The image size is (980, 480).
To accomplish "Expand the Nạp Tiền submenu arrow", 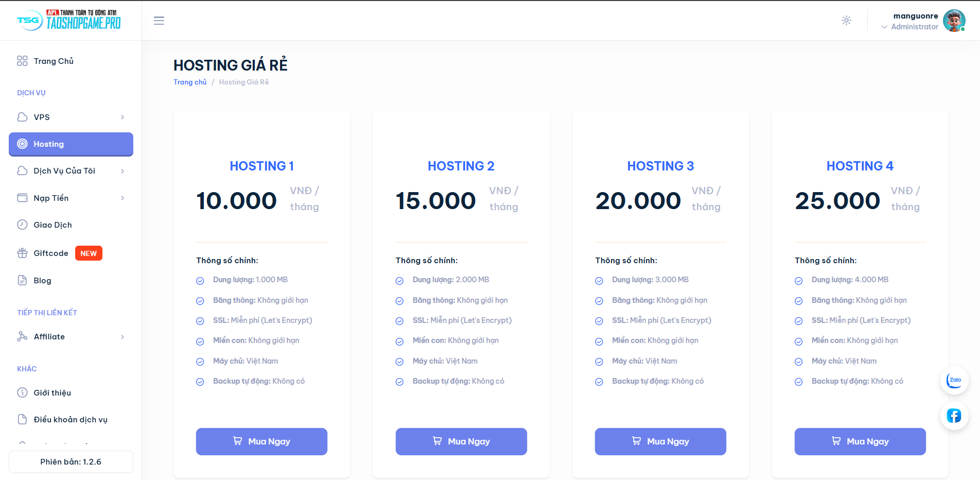I will tap(122, 198).
